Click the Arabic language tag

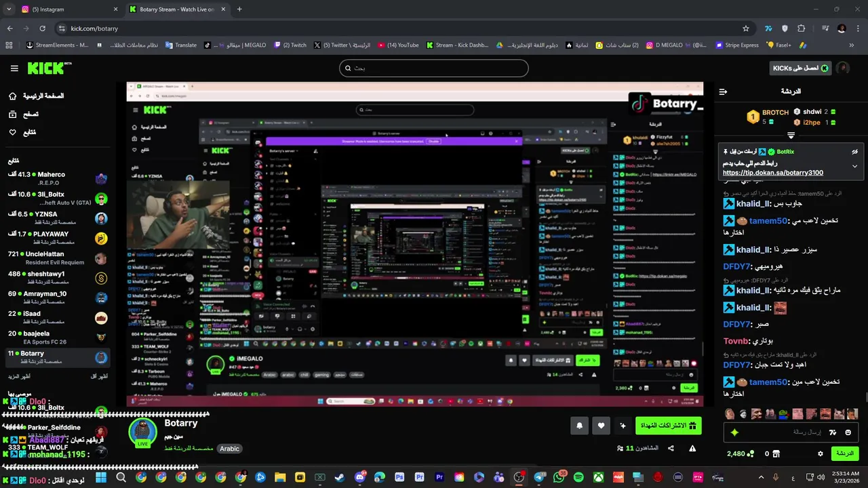[x=229, y=449]
